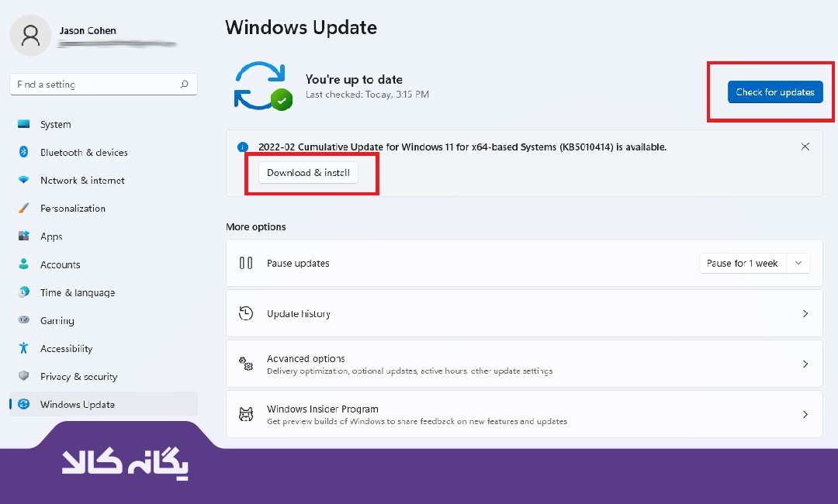This screenshot has width=838, height=504.
Task: Navigate to Accounts settings
Action: point(104,264)
